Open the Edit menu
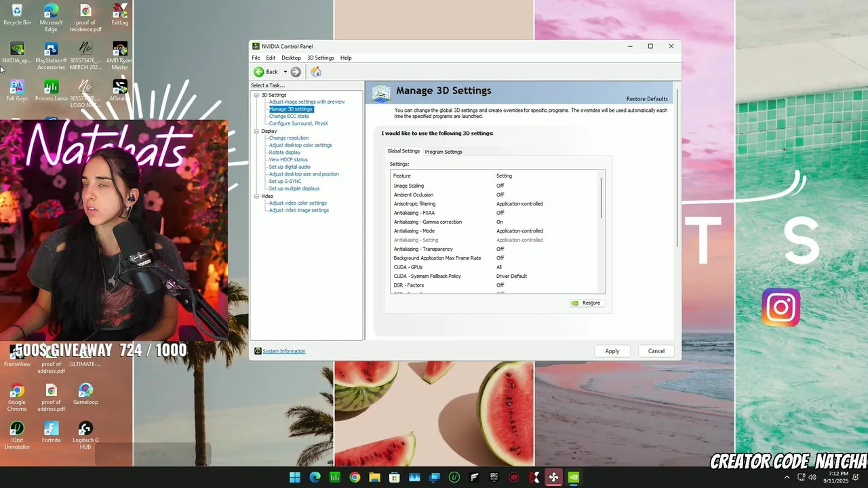 point(271,58)
